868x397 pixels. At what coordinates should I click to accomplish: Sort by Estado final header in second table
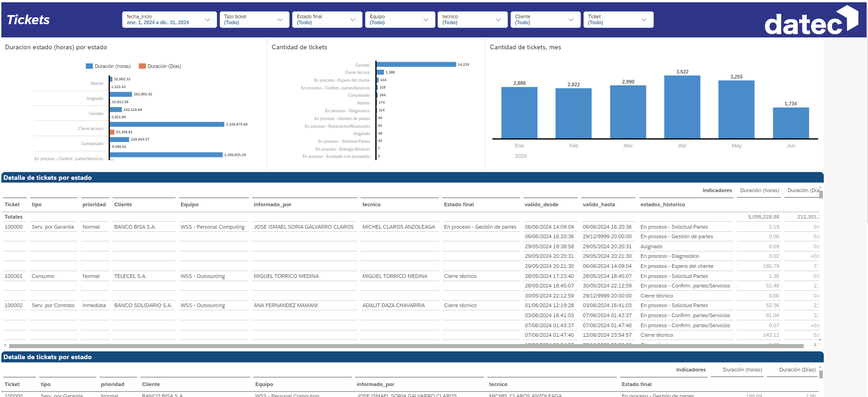(x=636, y=384)
